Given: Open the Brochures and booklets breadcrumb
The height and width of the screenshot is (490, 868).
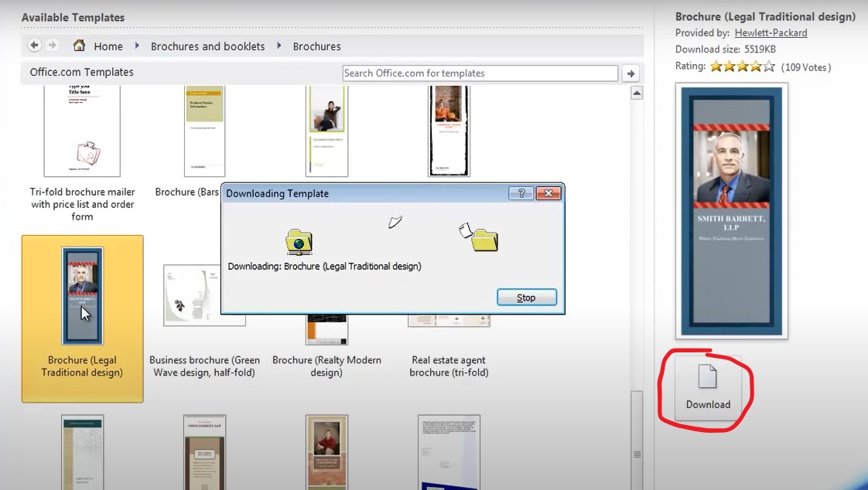Looking at the screenshot, I should 207,46.
